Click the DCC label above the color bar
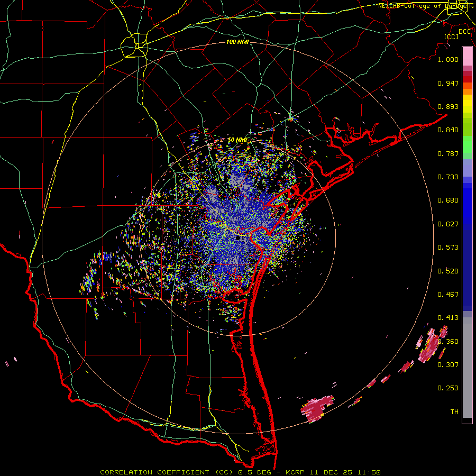 pyautogui.click(x=465, y=32)
